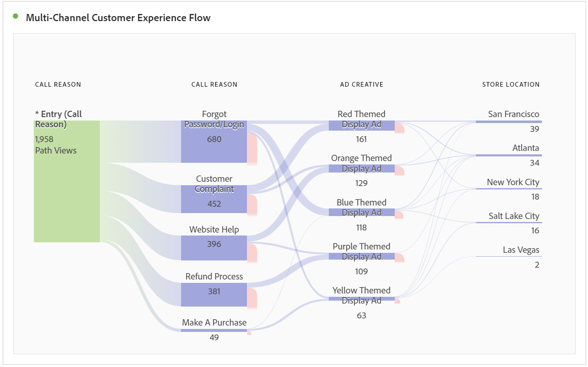Click the Store Location column header
Viewport: 588px width, 367px height.
[511, 85]
